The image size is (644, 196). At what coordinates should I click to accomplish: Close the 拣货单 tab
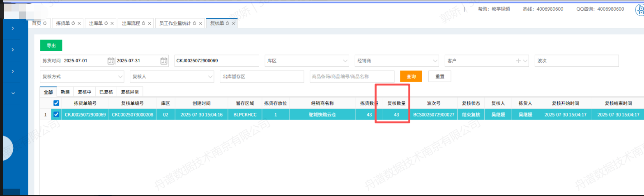tap(79, 23)
